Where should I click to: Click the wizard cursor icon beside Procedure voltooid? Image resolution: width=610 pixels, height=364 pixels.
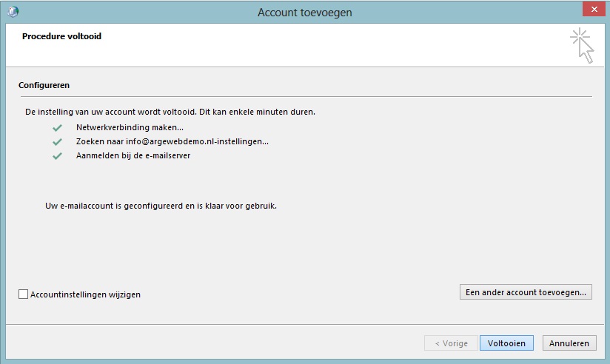tap(582, 46)
